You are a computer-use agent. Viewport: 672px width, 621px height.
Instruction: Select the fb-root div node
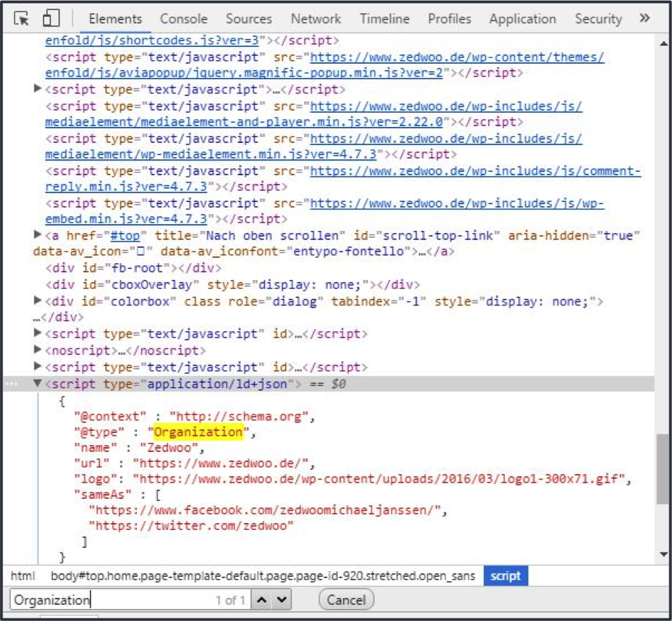[134, 269]
